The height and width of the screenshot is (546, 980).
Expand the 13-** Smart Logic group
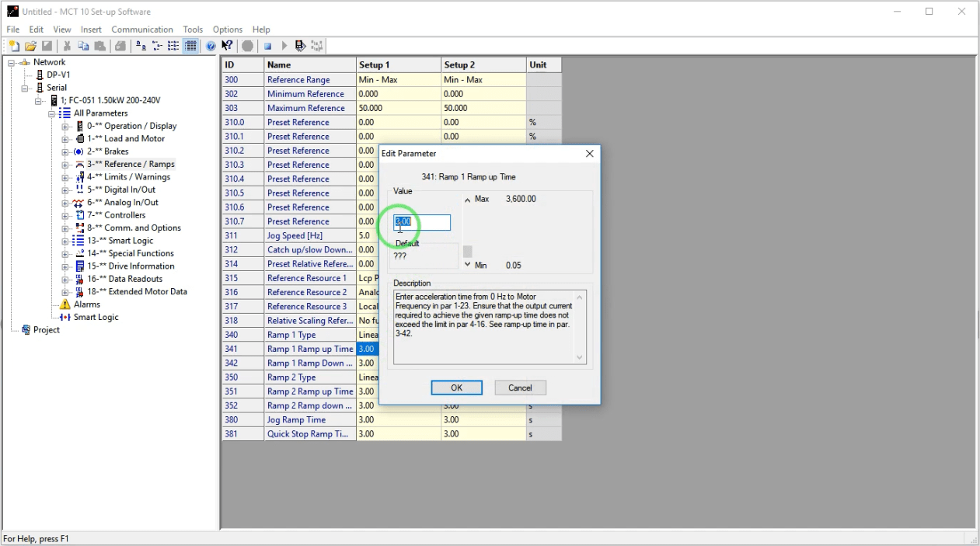(66, 241)
